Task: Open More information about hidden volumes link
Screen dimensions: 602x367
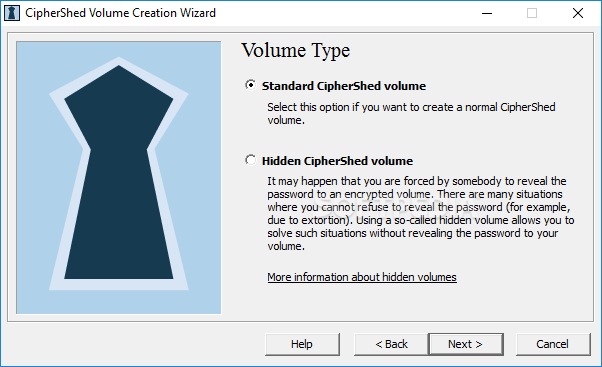Action: [x=362, y=277]
